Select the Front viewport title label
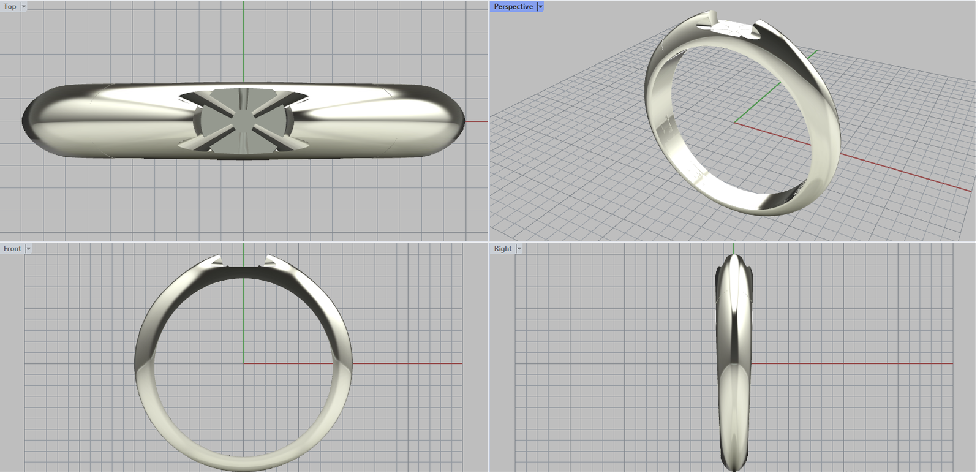Image resolution: width=980 pixels, height=473 pixels. coord(12,249)
